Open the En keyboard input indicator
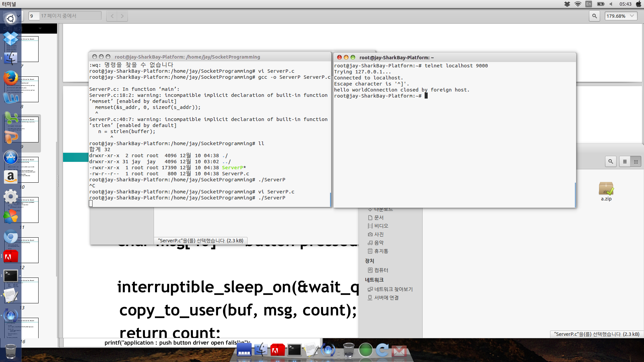The height and width of the screenshot is (362, 644). pyautogui.click(x=589, y=4)
